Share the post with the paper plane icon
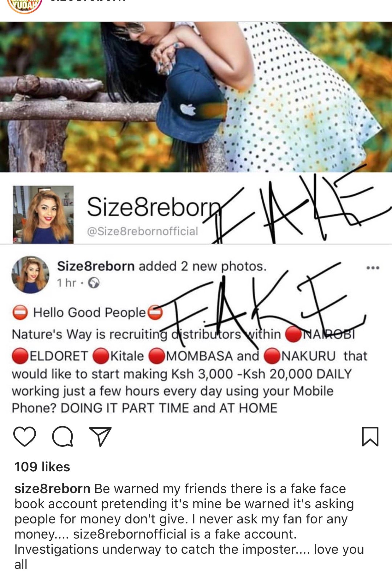 click(100, 437)
